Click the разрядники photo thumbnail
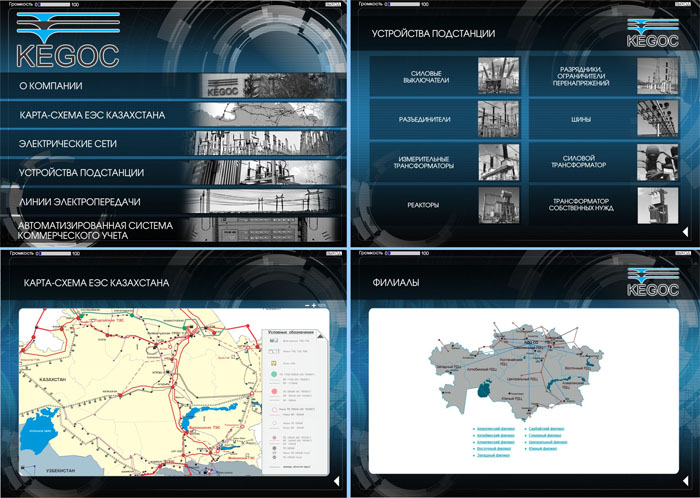Screen dimensions: 700x498 coord(658,76)
